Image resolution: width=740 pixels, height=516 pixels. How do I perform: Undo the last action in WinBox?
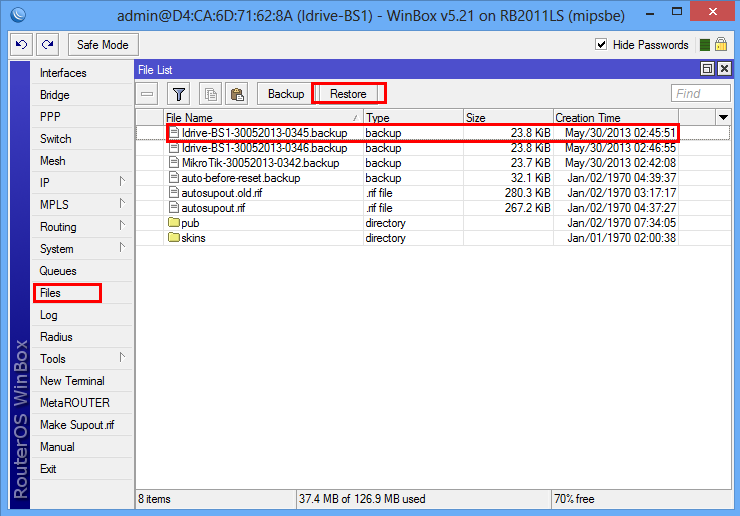pos(21,45)
